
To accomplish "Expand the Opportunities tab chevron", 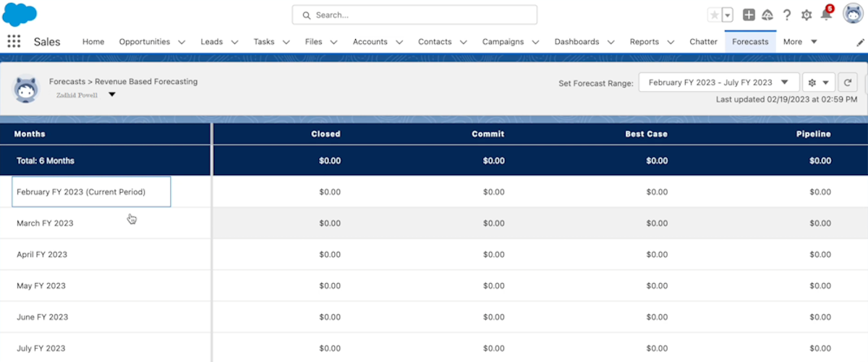I will pyautogui.click(x=182, y=42).
